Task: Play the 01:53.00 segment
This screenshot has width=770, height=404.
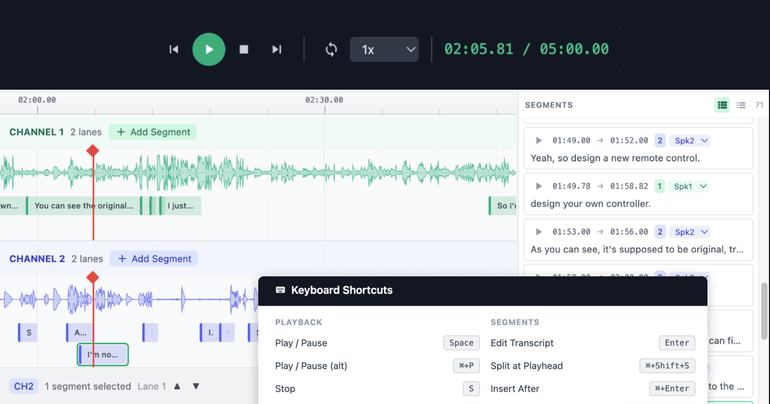Action: pos(539,232)
